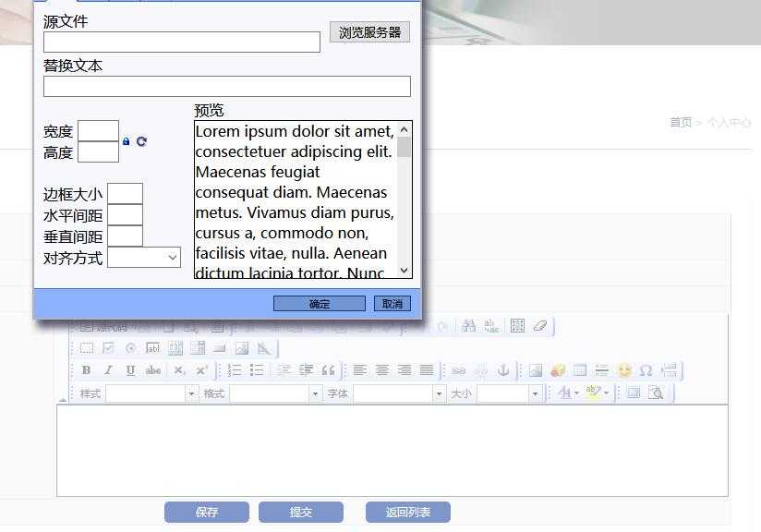This screenshot has height=532, width=761.
Task: Toggle the lock ratio padlock
Action: click(x=127, y=141)
